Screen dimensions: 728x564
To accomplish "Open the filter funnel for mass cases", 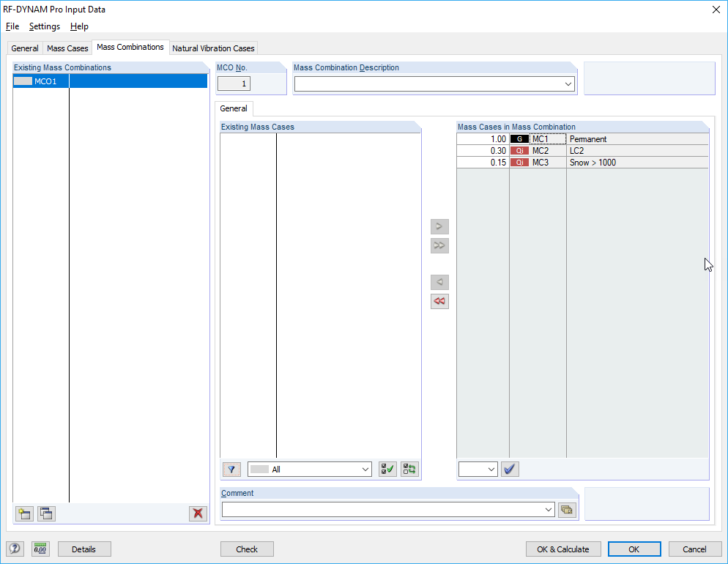I will [x=231, y=469].
